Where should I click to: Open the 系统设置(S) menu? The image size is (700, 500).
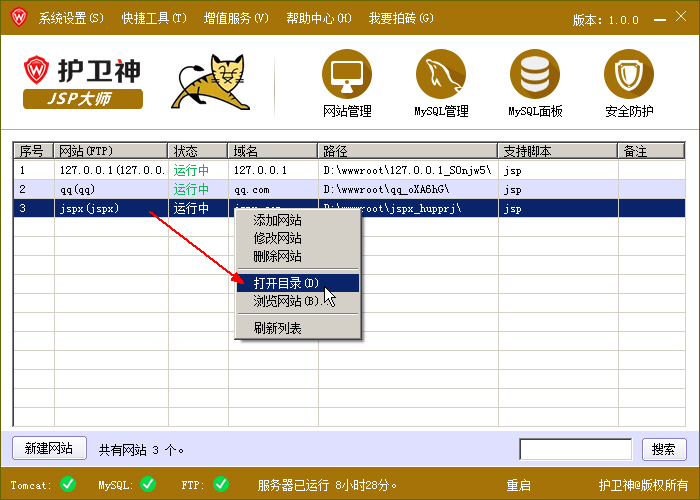click(x=71, y=18)
